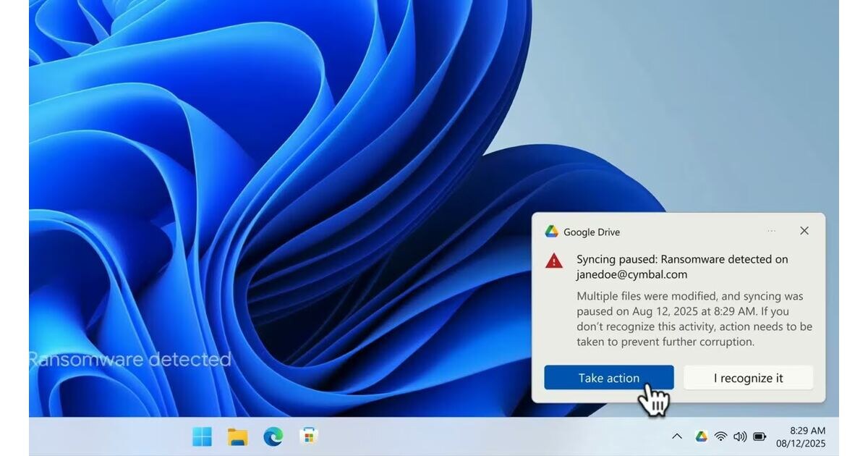Image resolution: width=868 pixels, height=456 pixels.
Task: Launch File Explorer from the taskbar
Action: 238,436
